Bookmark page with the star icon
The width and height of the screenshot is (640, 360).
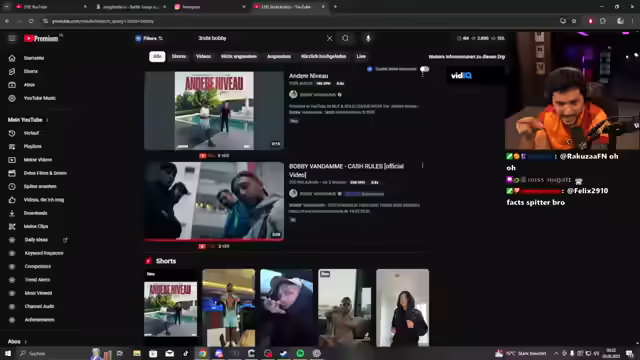click(574, 21)
